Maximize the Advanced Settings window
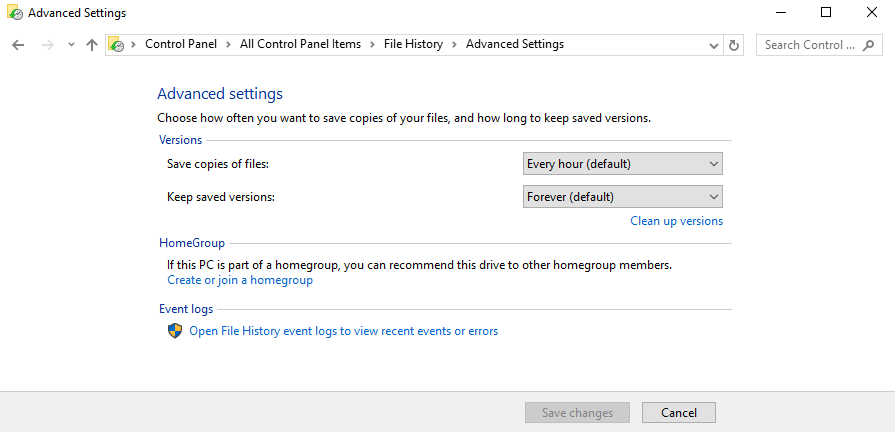The image size is (895, 432). (x=826, y=12)
